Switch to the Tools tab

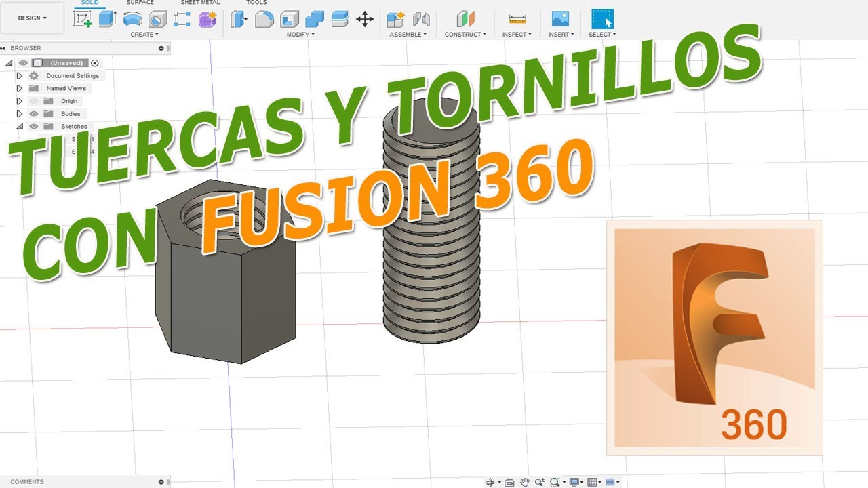click(256, 3)
